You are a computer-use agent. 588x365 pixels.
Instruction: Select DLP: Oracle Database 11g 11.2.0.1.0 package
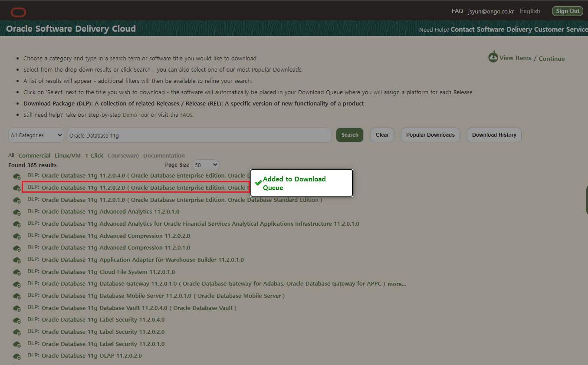[175, 200]
